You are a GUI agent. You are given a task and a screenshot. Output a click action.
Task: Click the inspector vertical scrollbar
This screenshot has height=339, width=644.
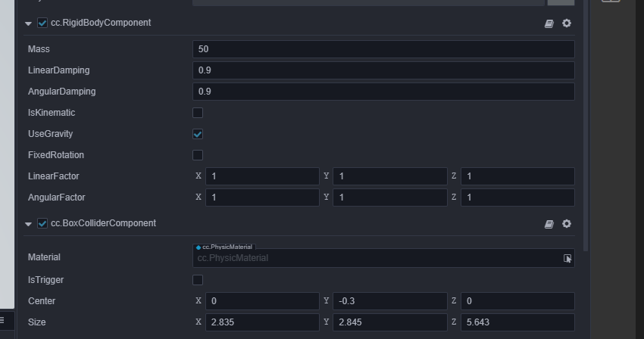[586, 121]
